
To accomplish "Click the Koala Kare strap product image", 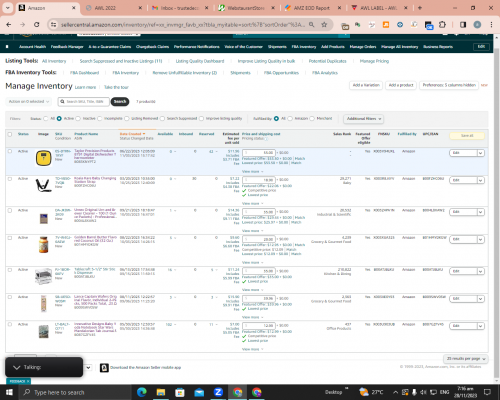I will (x=44, y=185).
